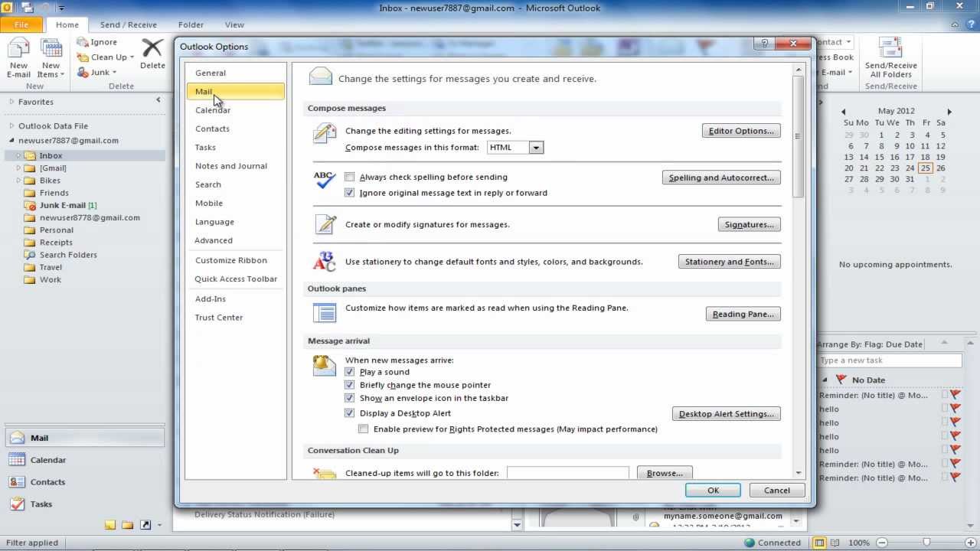Click the Outlook icon in title bar

click(x=7, y=8)
